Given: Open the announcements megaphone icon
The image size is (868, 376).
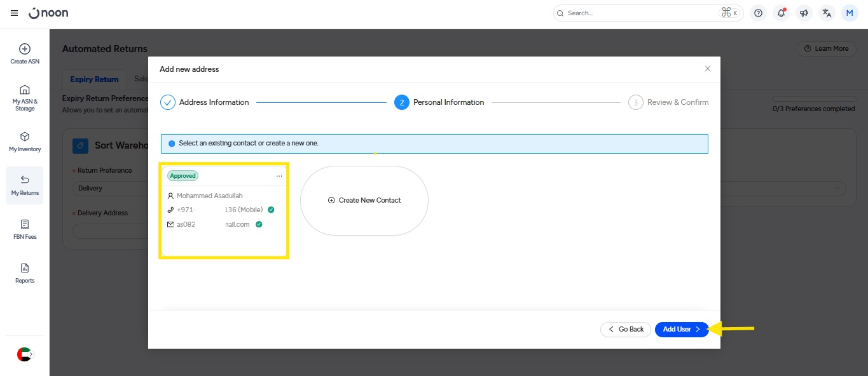Looking at the screenshot, I should click(x=804, y=13).
